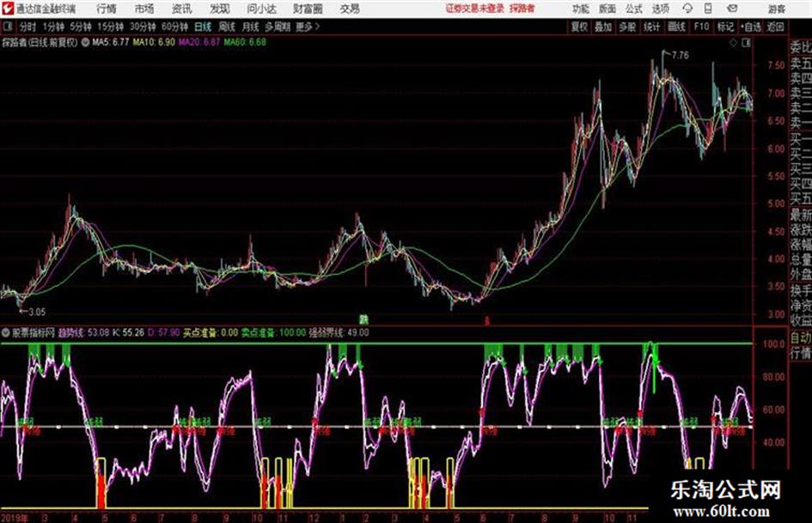This screenshot has height=523, width=812.
Task: Open the 资讯 menu
Action: [x=182, y=9]
